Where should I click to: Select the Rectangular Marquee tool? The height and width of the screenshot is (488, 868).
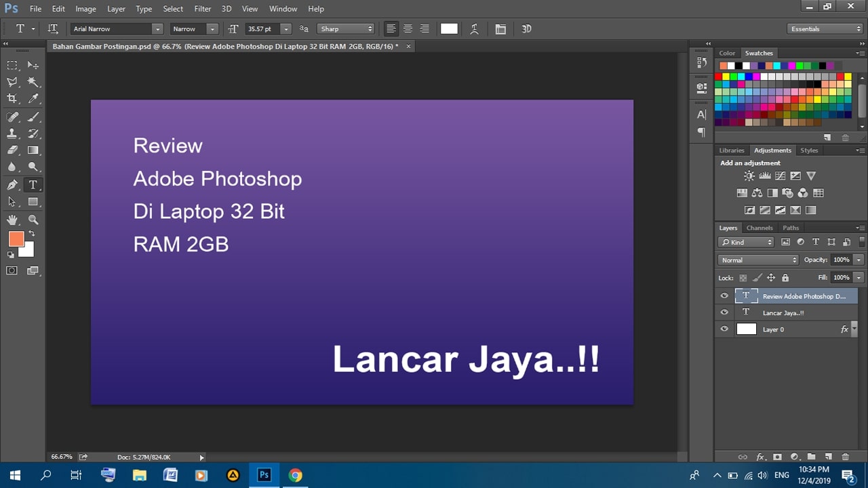(x=12, y=65)
